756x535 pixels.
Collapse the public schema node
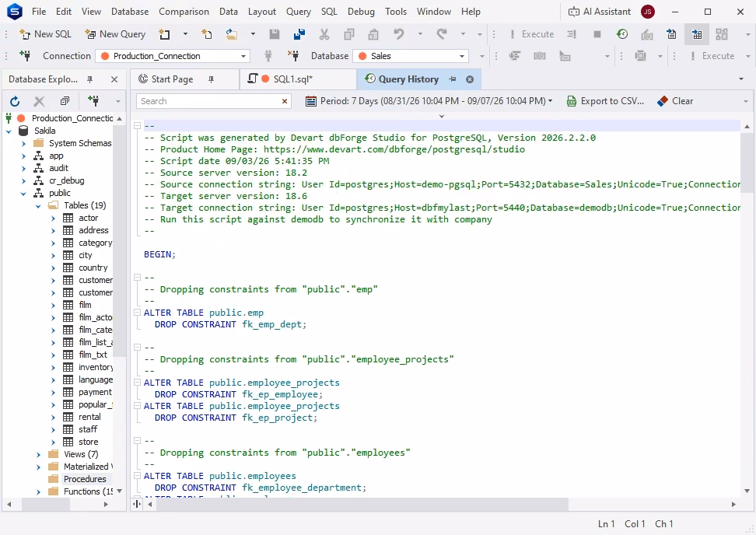[23, 194]
